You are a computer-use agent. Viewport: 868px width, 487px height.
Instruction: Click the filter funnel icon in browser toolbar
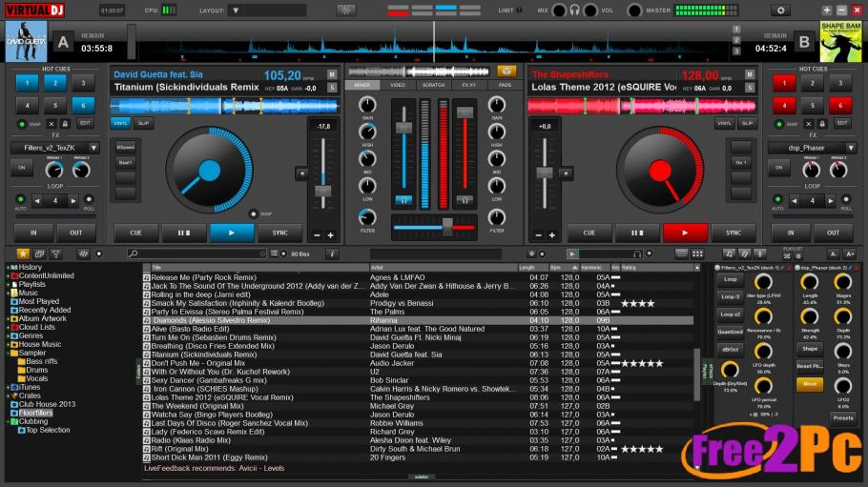(56, 254)
